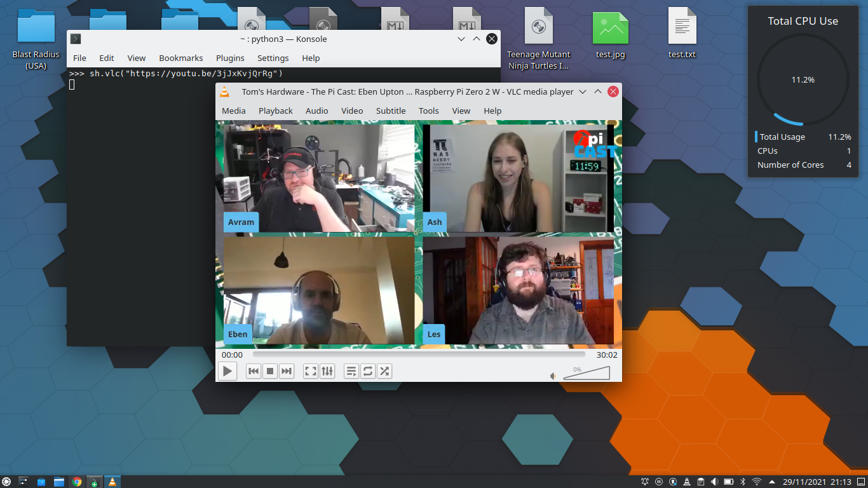Open Dolphin file manager from taskbar
This screenshot has width=868, height=488.
click(59, 482)
